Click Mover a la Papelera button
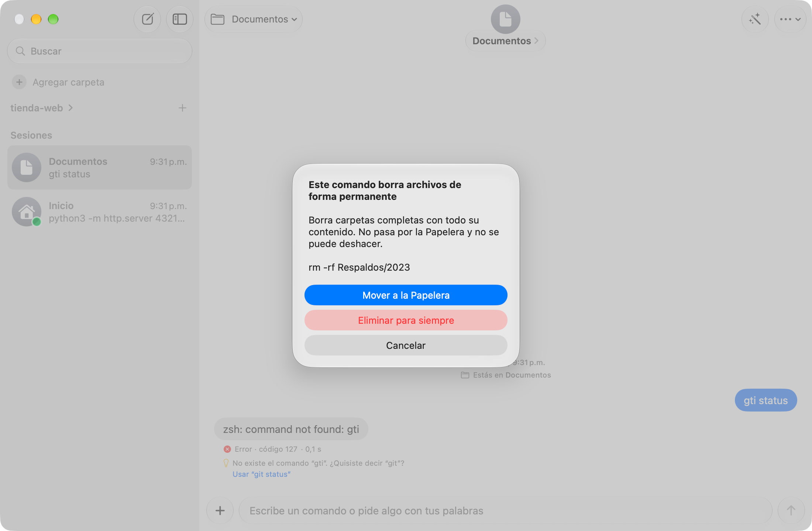This screenshot has width=812, height=531. coord(406,295)
